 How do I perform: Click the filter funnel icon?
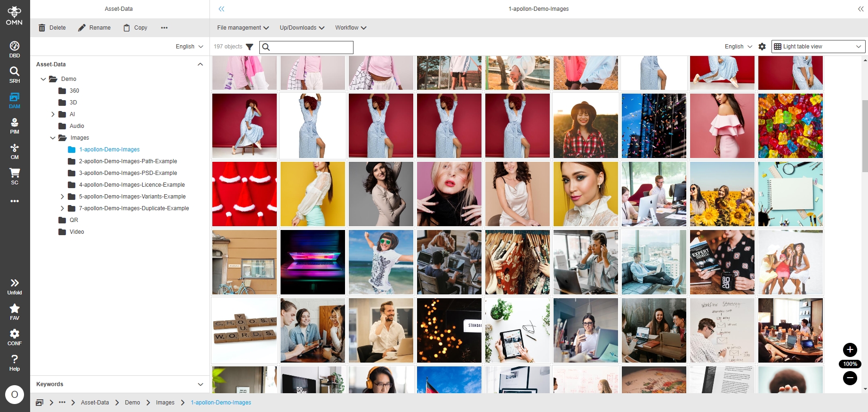pos(249,47)
